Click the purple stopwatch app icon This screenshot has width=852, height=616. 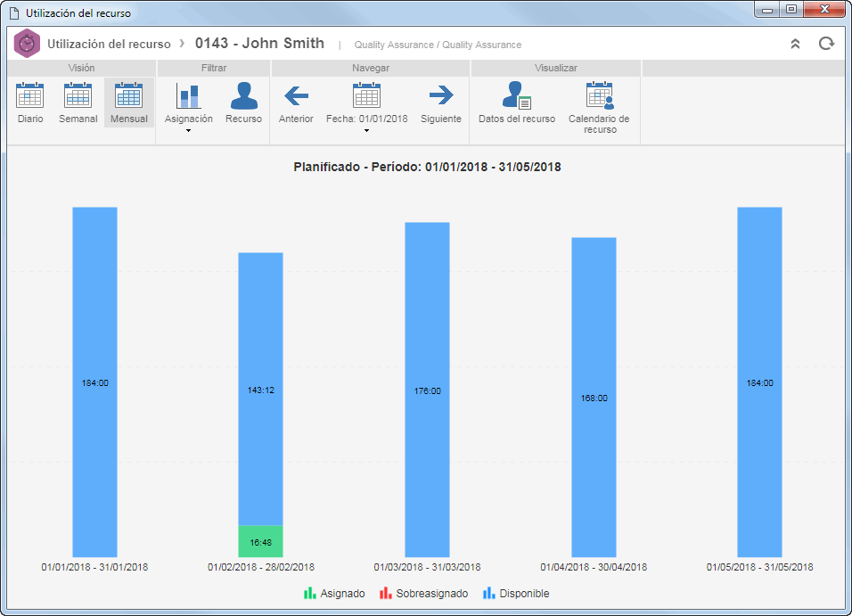(27, 44)
